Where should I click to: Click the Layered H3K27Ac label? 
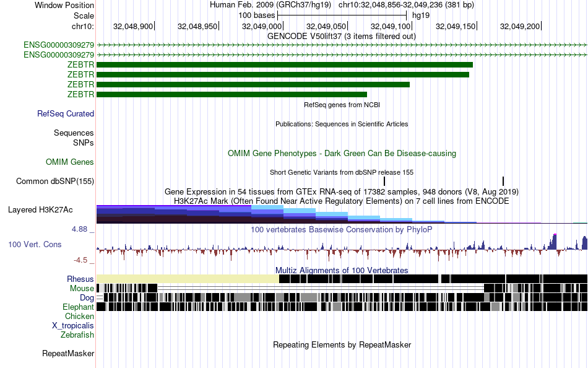tap(40, 210)
